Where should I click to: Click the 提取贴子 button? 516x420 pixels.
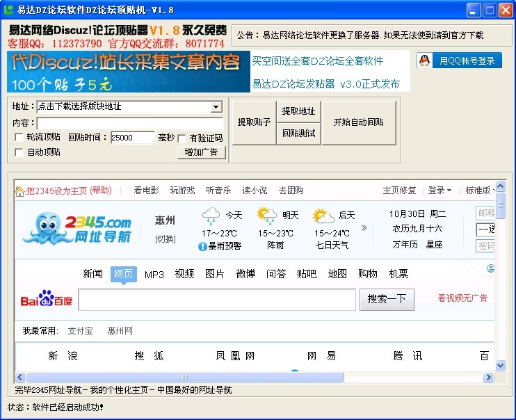pos(254,122)
